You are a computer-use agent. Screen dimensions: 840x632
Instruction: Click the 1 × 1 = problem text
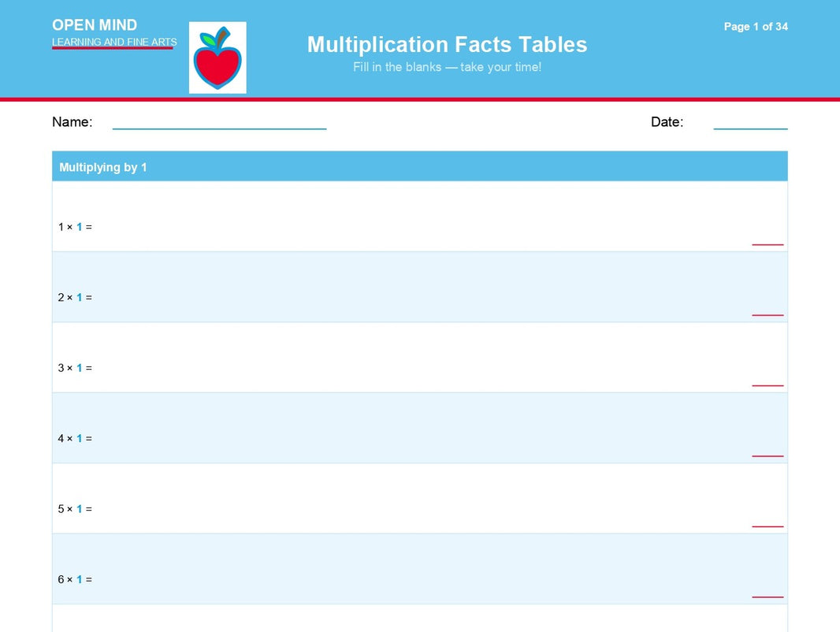click(75, 227)
